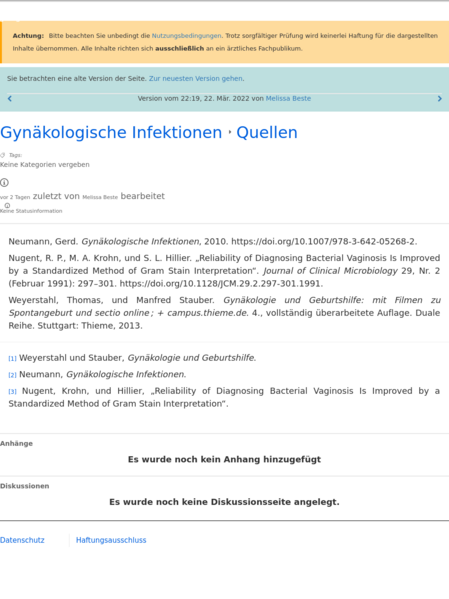
Task: Click the 'Diskussionen' section heading
Action: (x=24, y=486)
